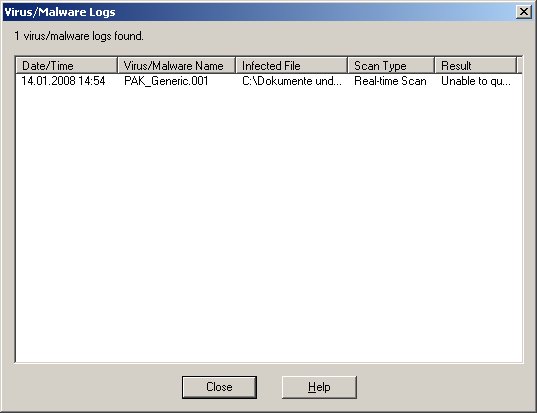Select the C:\Dokumente und... infected file cell
Viewport: 537px width, 413px height.
292,81
